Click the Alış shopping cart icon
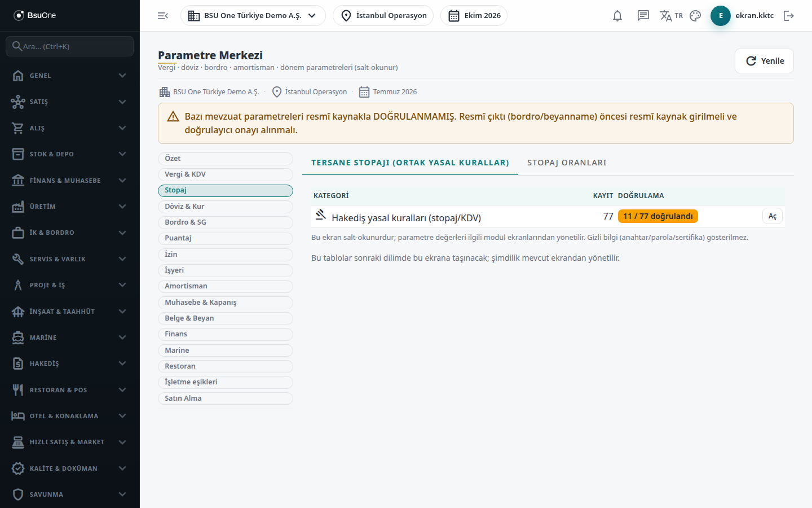812x508 pixels. [x=18, y=128]
